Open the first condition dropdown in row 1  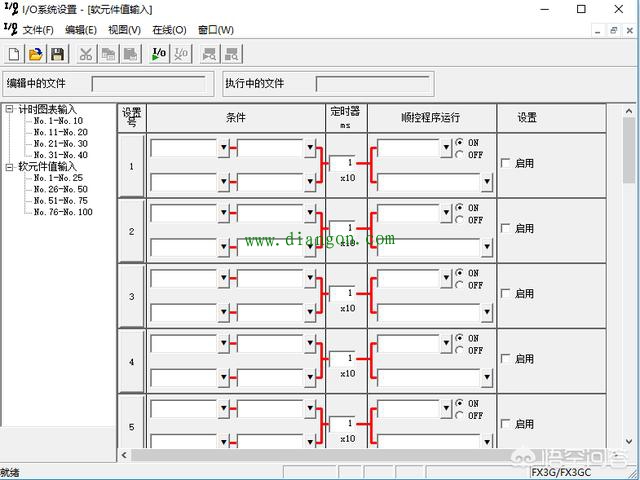coord(223,148)
